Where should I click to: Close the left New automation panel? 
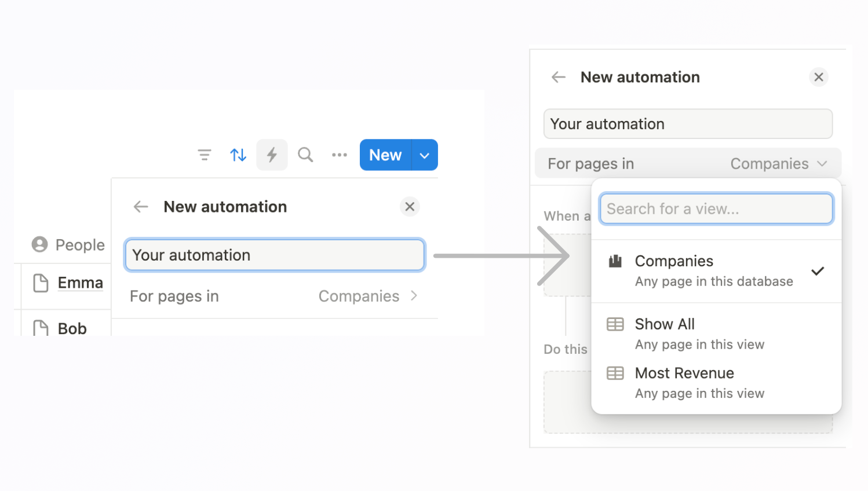coord(410,207)
